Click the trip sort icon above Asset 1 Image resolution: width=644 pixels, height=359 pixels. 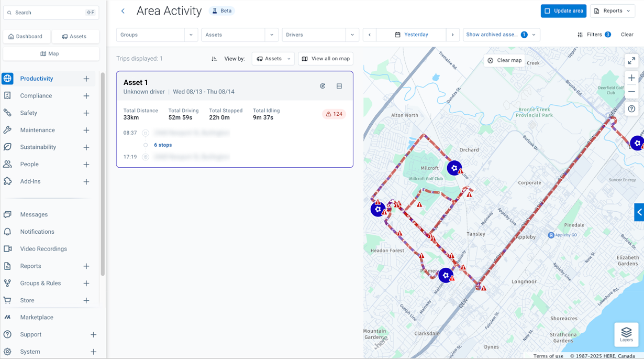tap(214, 58)
